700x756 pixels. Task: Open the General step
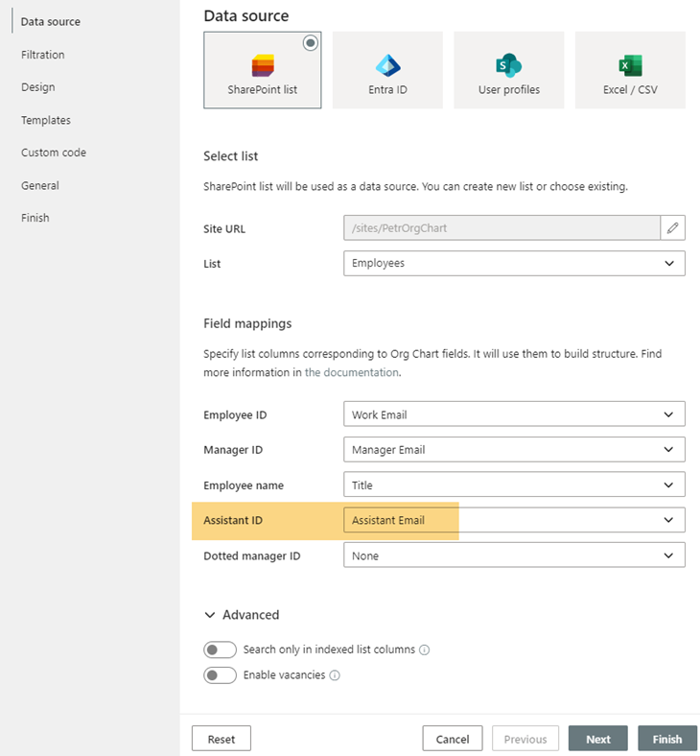(x=39, y=185)
